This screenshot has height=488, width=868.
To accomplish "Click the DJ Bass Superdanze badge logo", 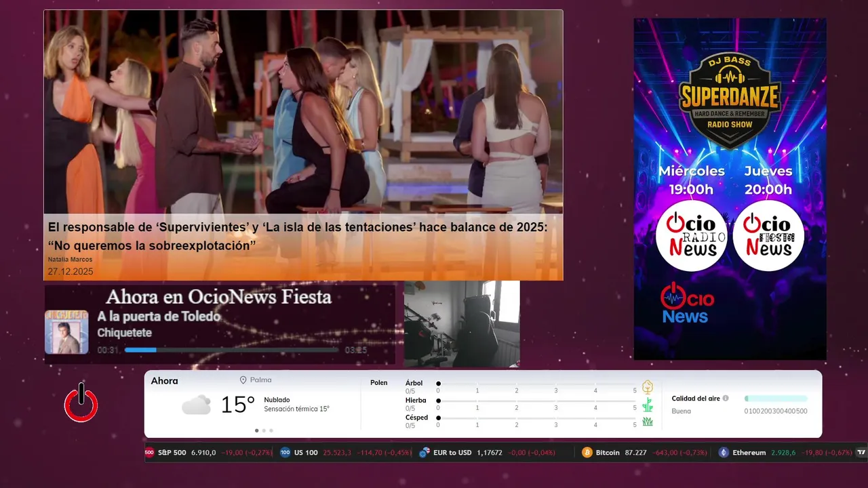I will [730, 101].
